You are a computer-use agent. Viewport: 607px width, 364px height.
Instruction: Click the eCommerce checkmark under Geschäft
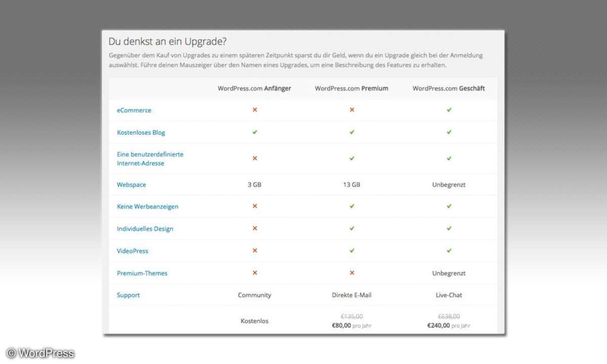click(x=449, y=110)
